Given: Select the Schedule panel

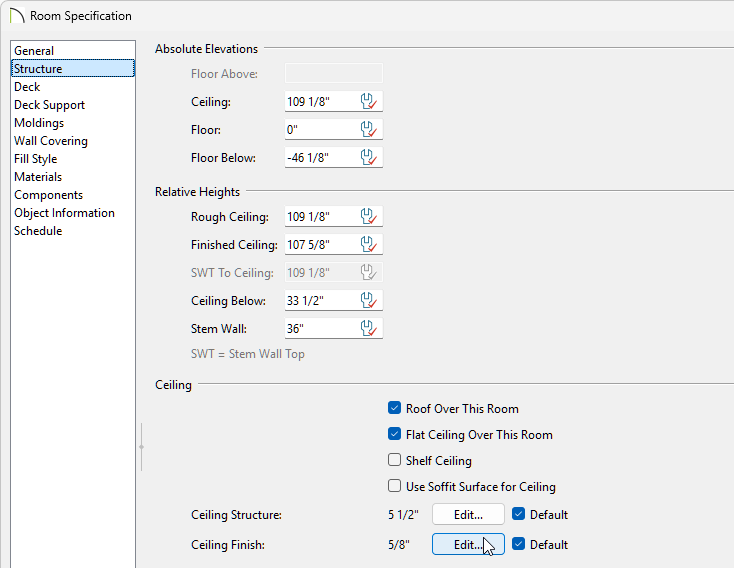Looking at the screenshot, I should [73, 231].
